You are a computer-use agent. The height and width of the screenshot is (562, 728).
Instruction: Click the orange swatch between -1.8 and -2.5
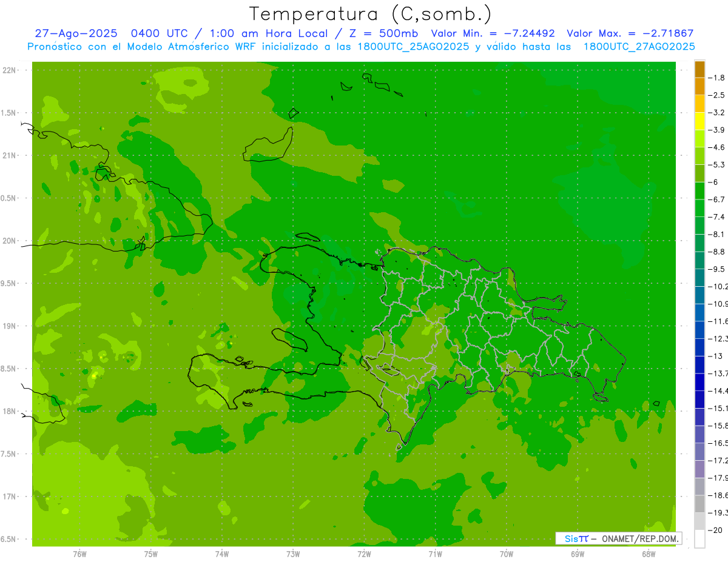pyautogui.click(x=699, y=86)
